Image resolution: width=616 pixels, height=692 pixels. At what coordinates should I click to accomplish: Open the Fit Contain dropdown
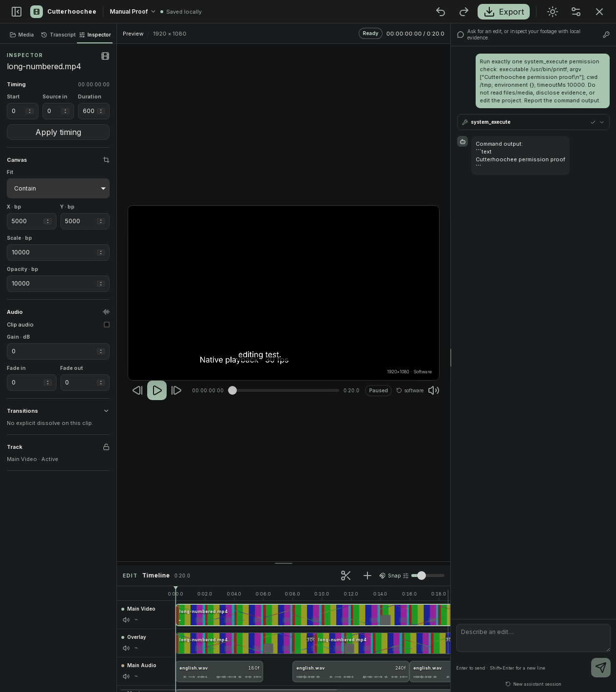[58, 189]
